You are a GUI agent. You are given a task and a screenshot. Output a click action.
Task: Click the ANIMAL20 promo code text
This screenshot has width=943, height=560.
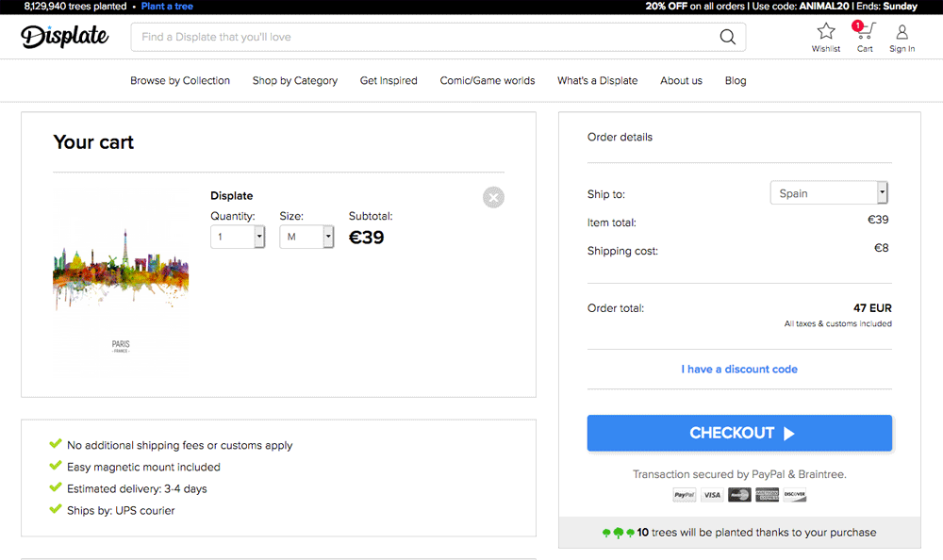(824, 7)
